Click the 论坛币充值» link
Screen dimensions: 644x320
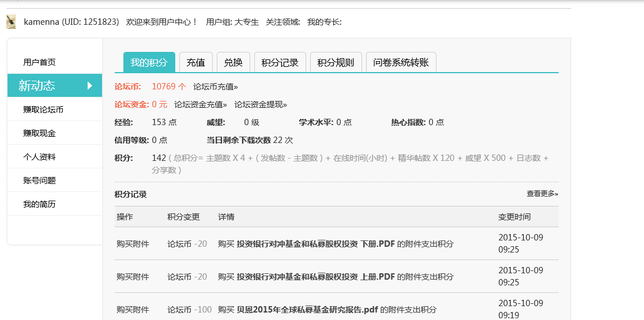[x=216, y=86]
